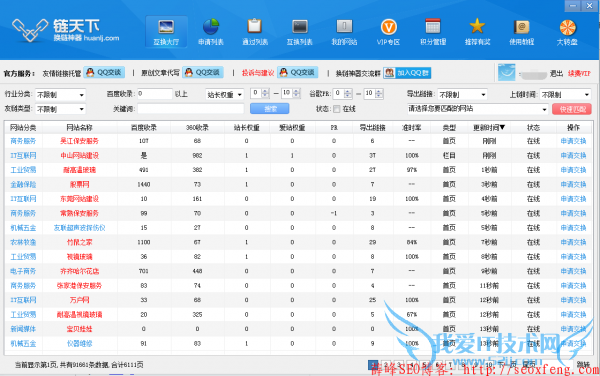Click the blue 搜索 button
Screen dimensions: 600x376
pos(269,109)
